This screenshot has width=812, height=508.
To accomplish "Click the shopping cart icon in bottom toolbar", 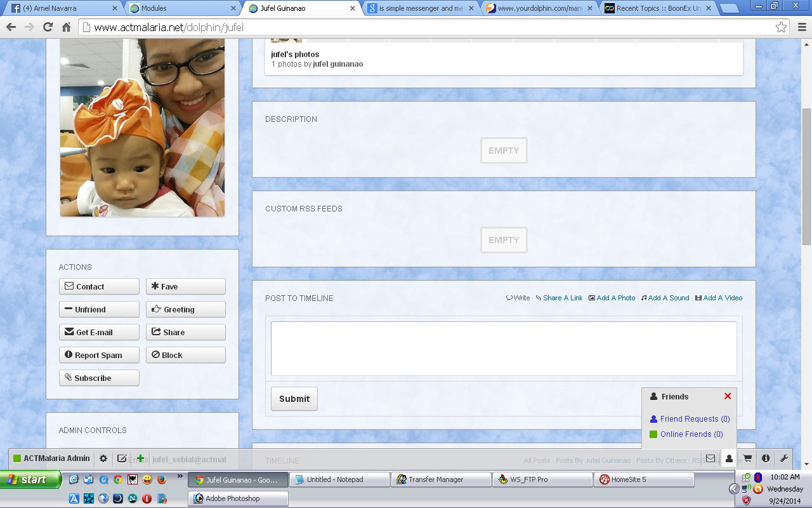I will point(747,458).
